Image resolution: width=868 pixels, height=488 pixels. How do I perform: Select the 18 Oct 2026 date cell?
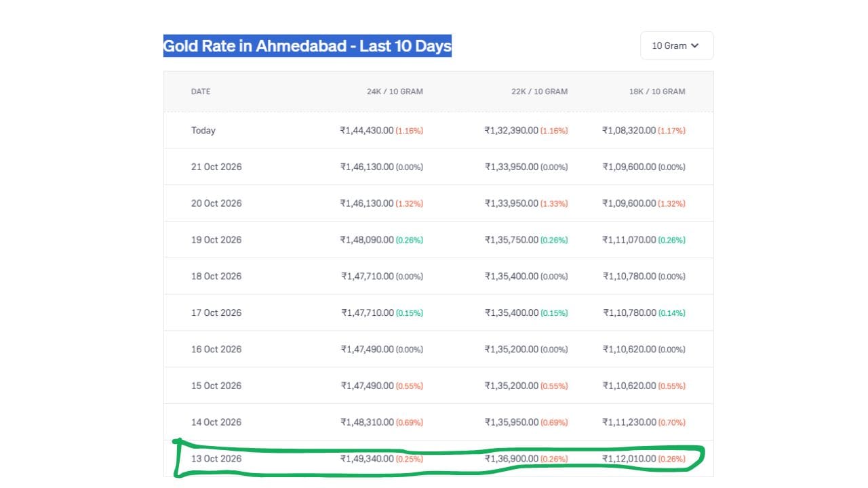click(x=216, y=277)
